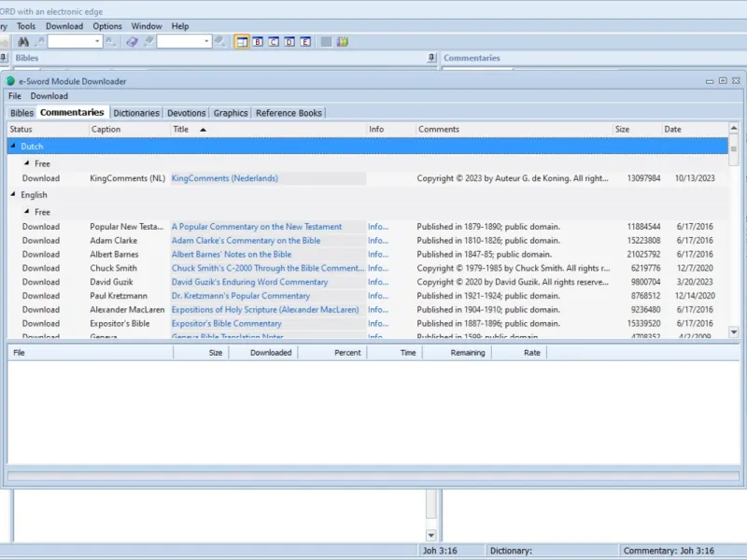Open the main window Download menu
The width and height of the screenshot is (747, 560).
click(x=64, y=26)
